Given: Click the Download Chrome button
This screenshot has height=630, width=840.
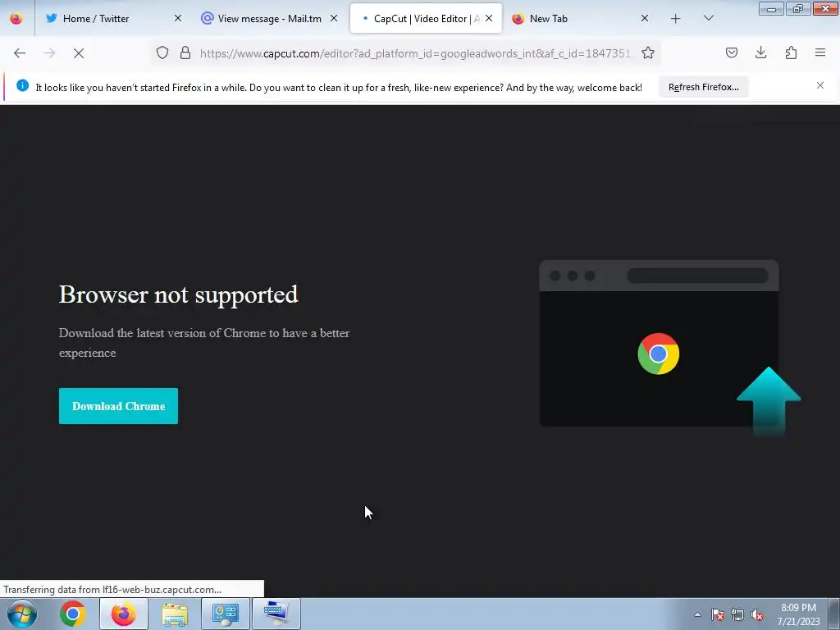Looking at the screenshot, I should click(x=118, y=406).
